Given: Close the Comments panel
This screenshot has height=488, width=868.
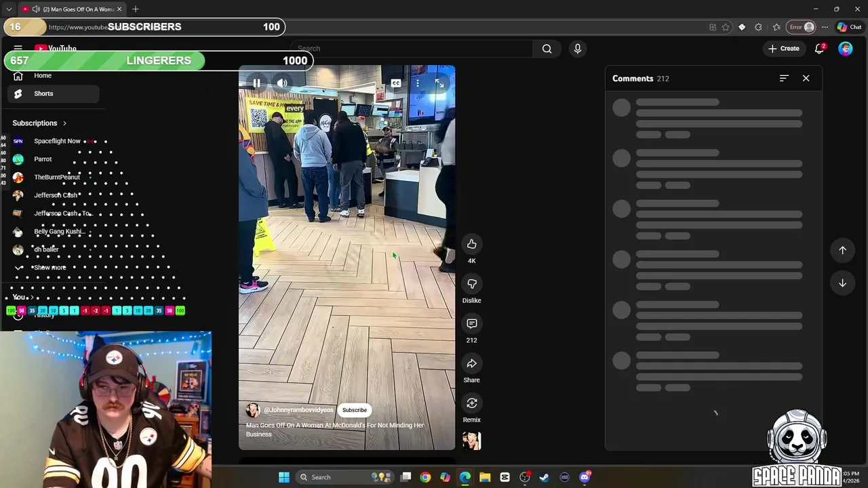Looking at the screenshot, I should (x=806, y=79).
